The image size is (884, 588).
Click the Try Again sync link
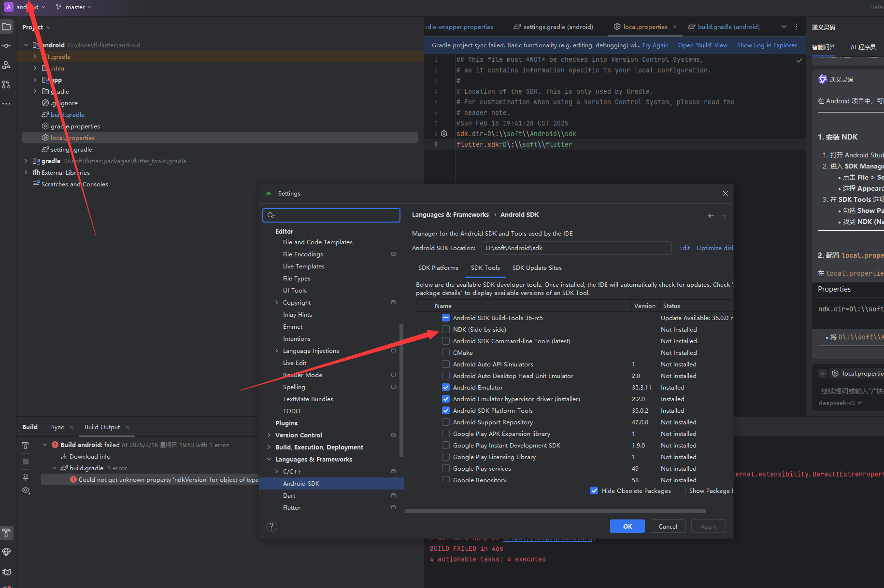point(655,45)
